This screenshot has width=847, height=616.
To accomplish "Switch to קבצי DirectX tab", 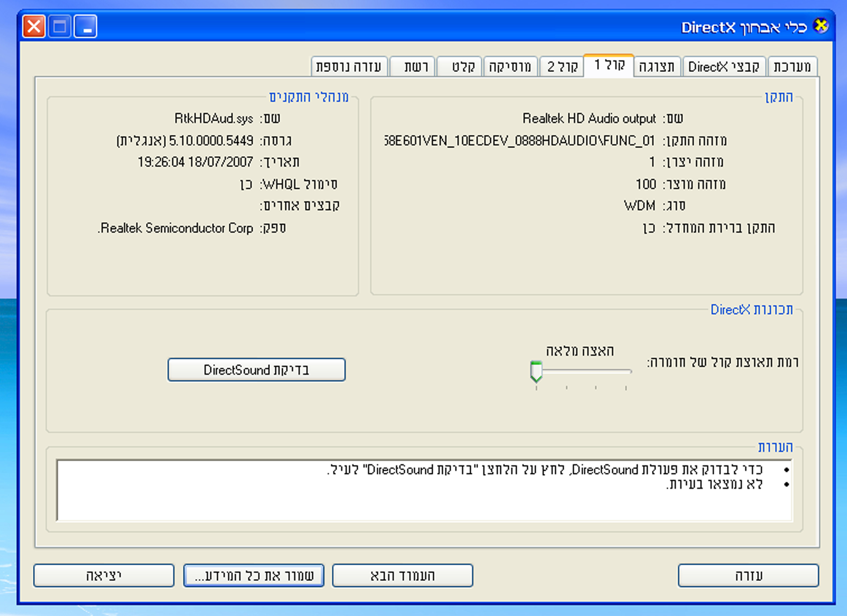I will coord(724,67).
